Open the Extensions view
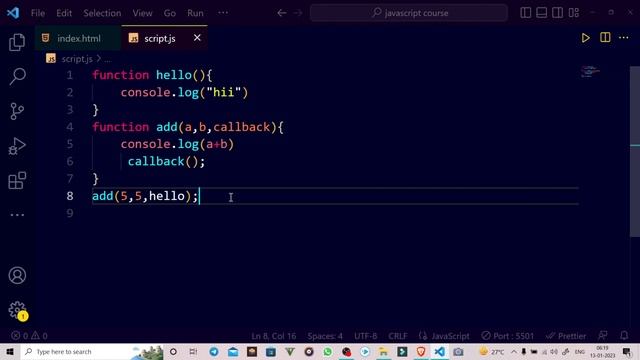 (x=17, y=180)
